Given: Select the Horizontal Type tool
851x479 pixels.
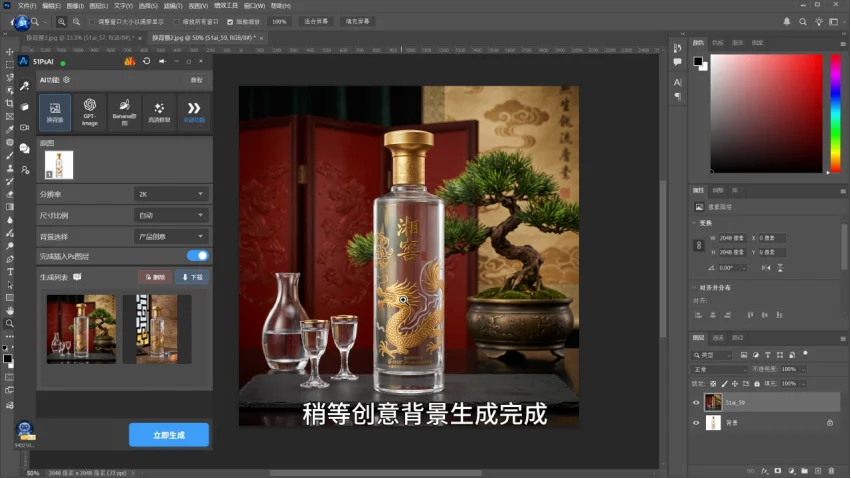Looking at the screenshot, I should 9,272.
